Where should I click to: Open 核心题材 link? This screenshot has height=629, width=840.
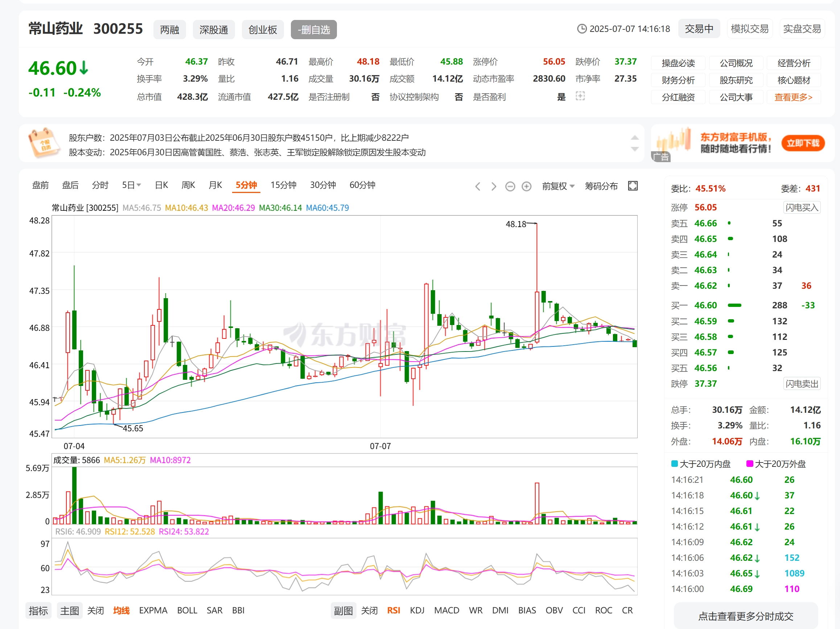(794, 80)
